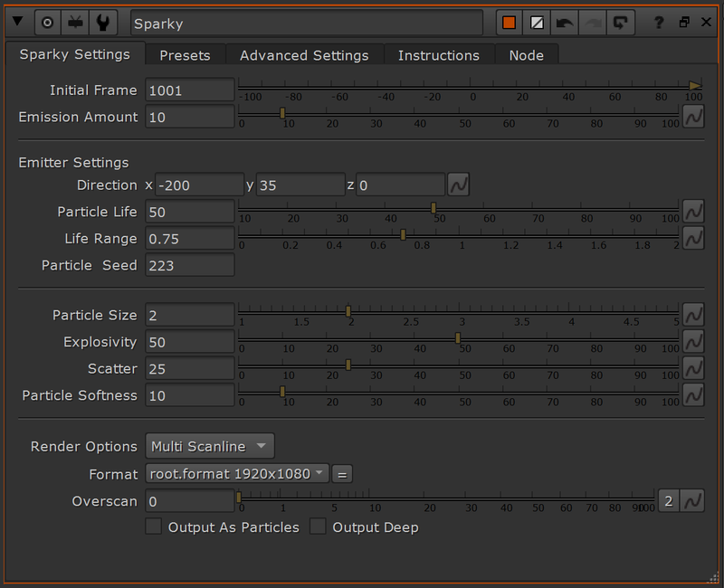Click the equals button next to Format
The height and width of the screenshot is (588, 724).
click(341, 473)
